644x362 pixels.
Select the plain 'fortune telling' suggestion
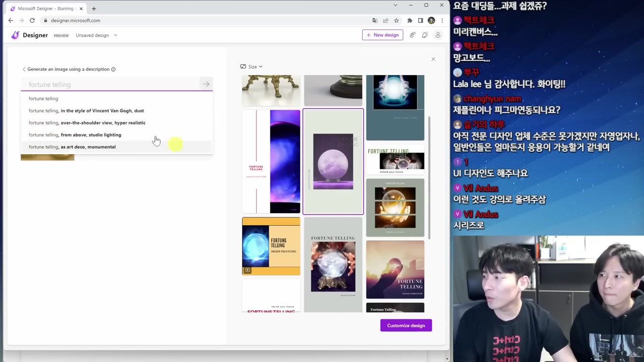[116, 99]
